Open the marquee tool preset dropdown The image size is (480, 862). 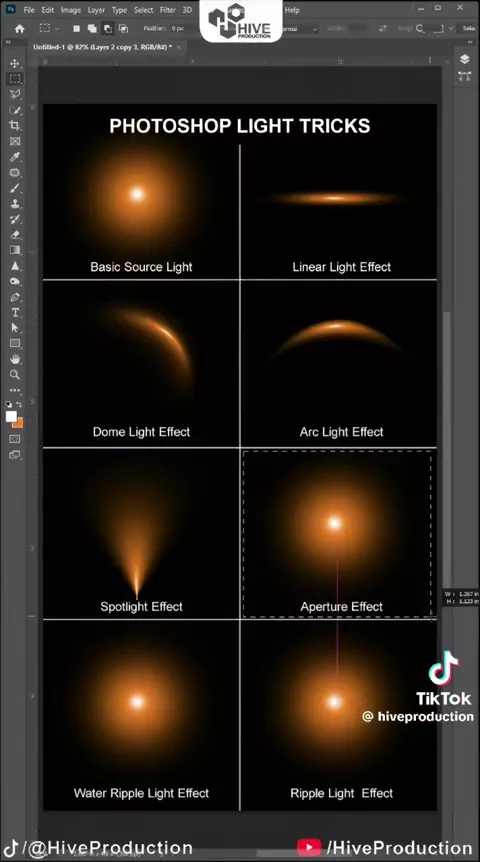pyautogui.click(x=48, y=29)
